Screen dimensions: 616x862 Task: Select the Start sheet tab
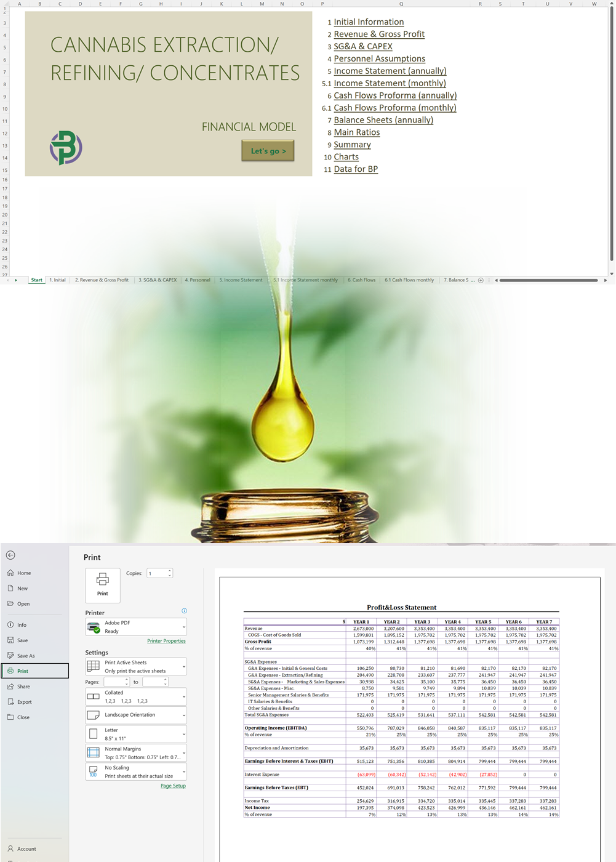tap(36, 280)
